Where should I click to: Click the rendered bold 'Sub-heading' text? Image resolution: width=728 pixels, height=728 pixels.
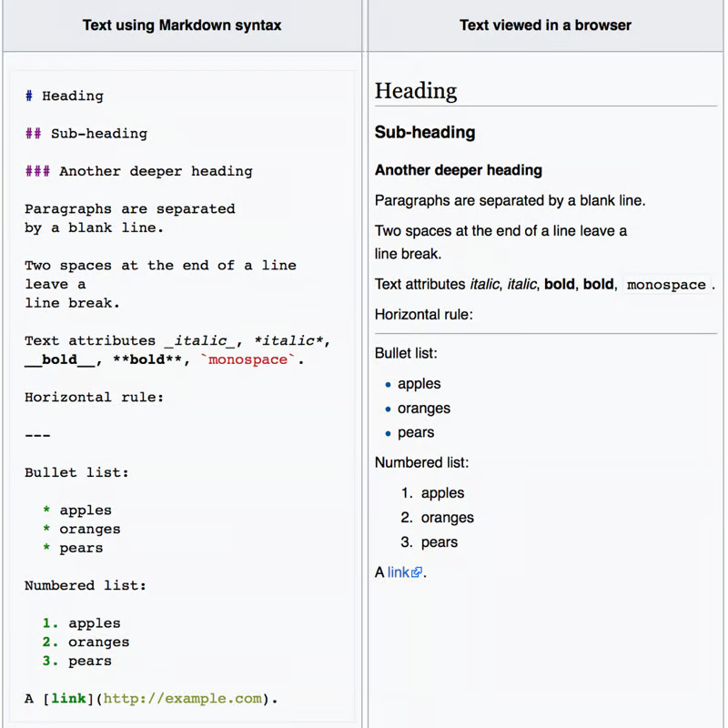(x=425, y=132)
